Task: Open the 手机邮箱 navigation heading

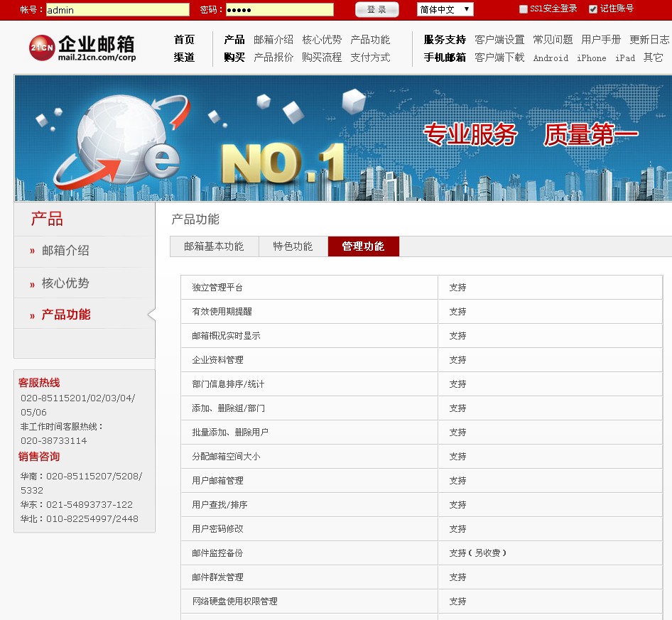Action: click(x=445, y=58)
